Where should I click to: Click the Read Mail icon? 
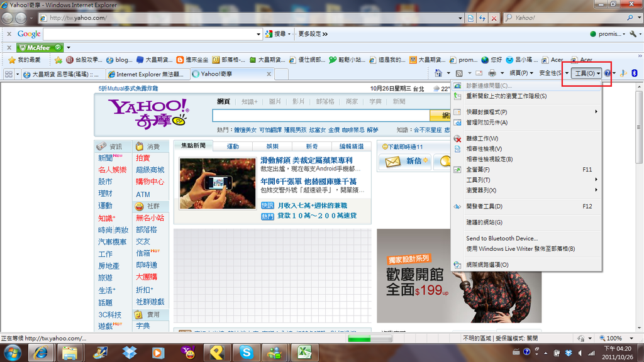[x=479, y=74]
